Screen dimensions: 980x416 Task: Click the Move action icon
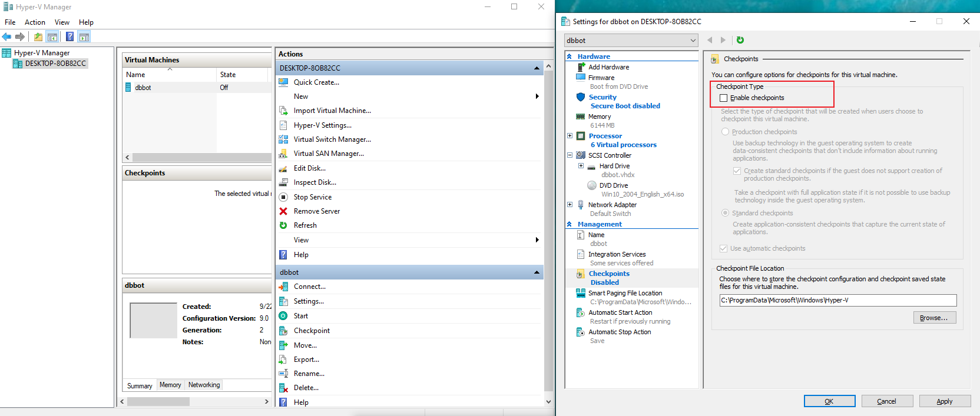click(x=283, y=345)
